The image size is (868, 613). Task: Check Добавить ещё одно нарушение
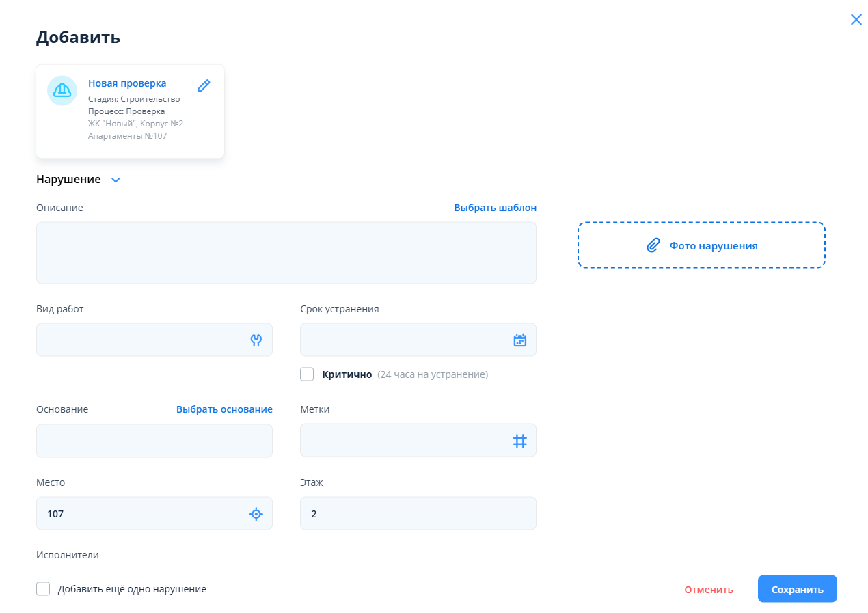[43, 589]
